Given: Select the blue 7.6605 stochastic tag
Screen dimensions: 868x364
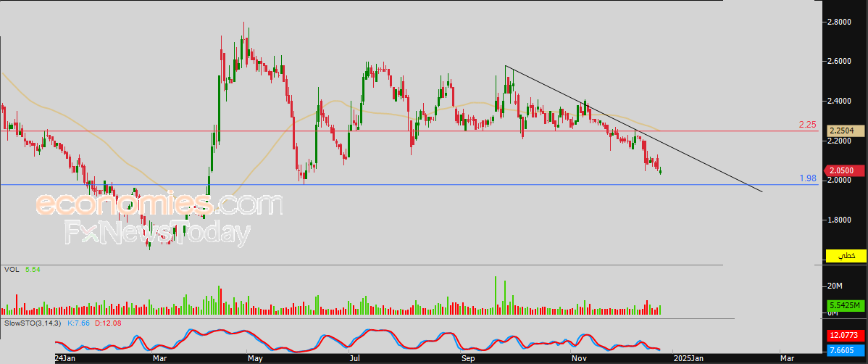Looking at the screenshot, I should tap(846, 349).
